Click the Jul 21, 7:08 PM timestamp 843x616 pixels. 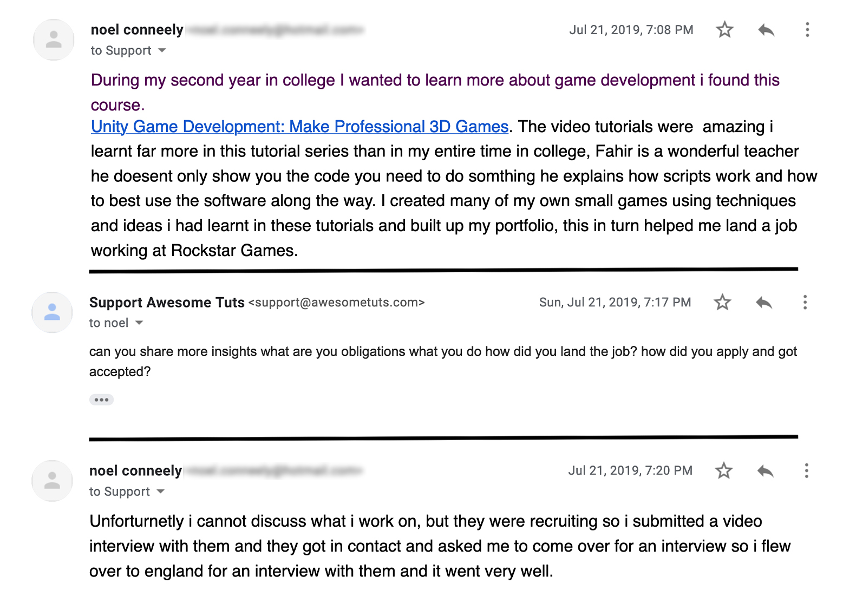(631, 30)
